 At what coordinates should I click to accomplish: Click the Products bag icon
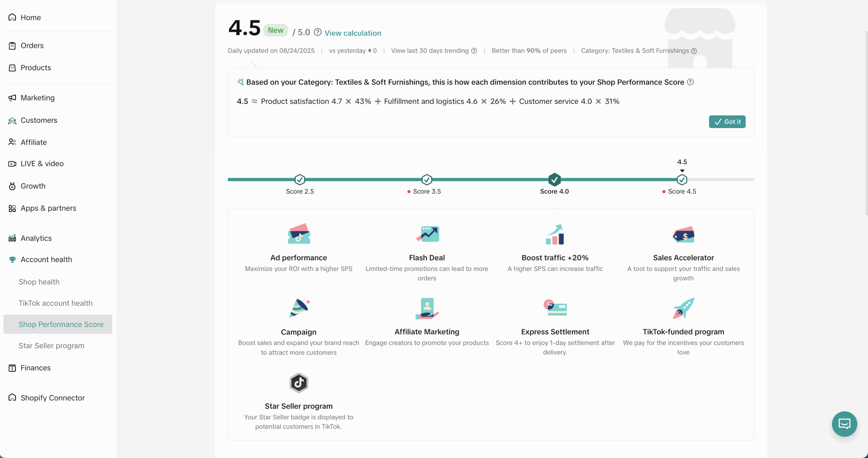pyautogui.click(x=12, y=68)
